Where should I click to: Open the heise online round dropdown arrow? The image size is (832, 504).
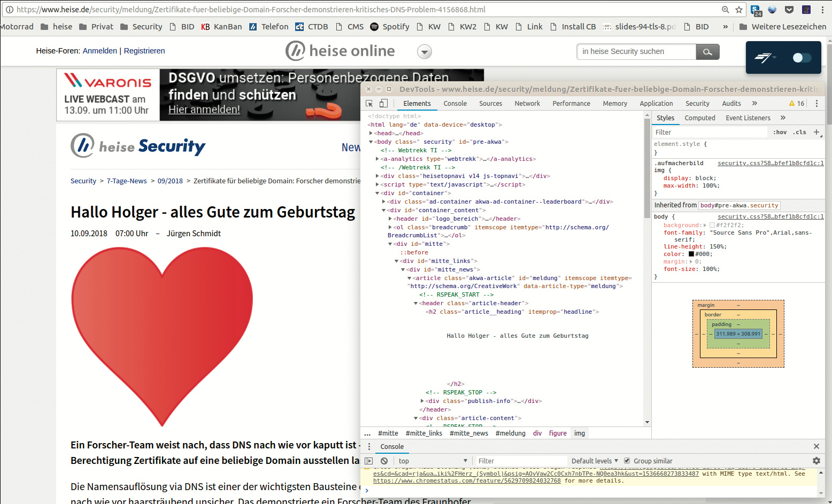pos(425,52)
